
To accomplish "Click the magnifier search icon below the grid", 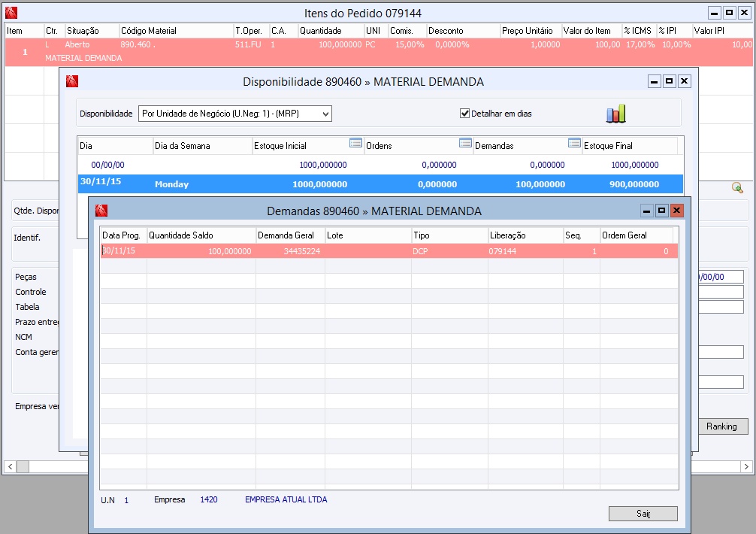I will pos(737,187).
